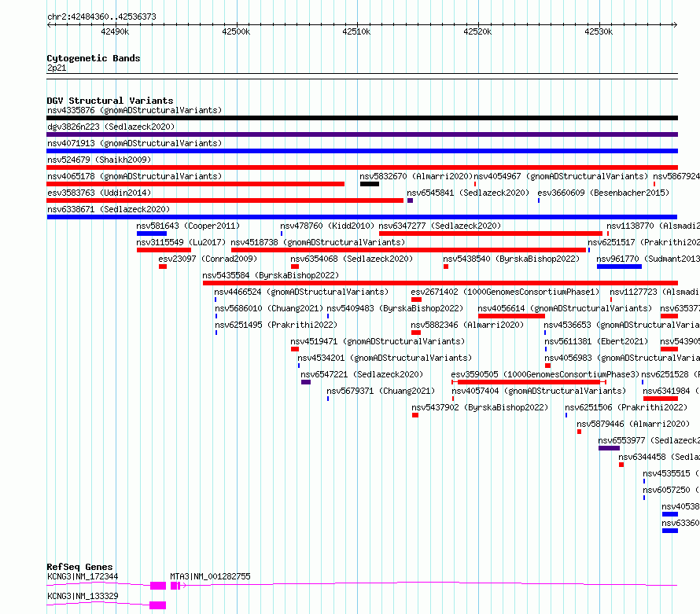Viewport: 700px width, 614px height.
Task: Click the nsv581643 blue variant bar
Action: [152, 233]
